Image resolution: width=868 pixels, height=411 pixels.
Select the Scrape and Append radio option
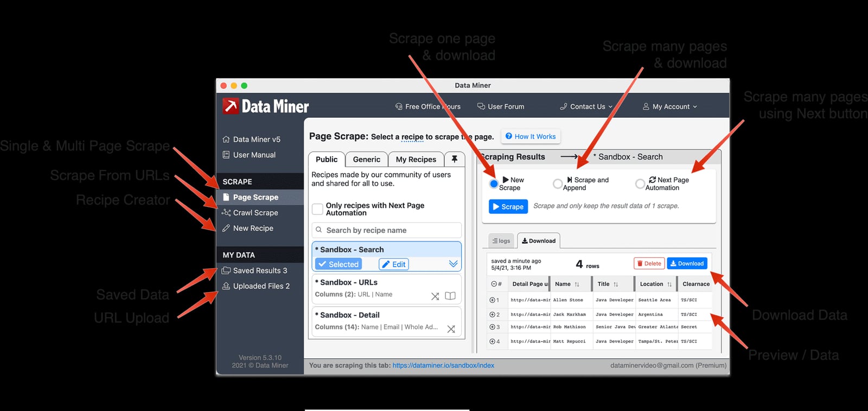(x=557, y=184)
